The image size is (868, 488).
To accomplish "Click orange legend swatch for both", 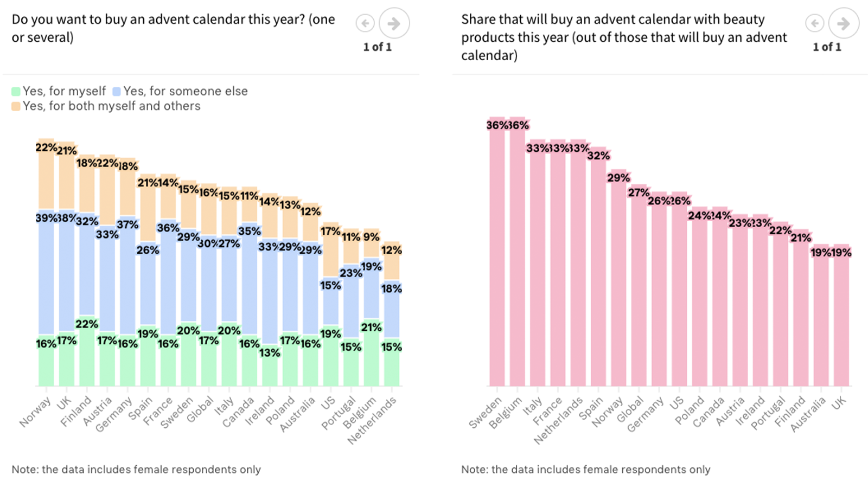I will pos(16,106).
